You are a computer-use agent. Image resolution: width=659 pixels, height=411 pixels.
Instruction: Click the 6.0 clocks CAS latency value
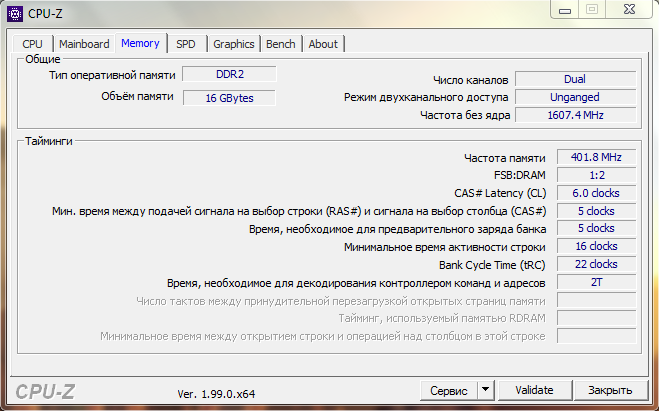point(596,193)
